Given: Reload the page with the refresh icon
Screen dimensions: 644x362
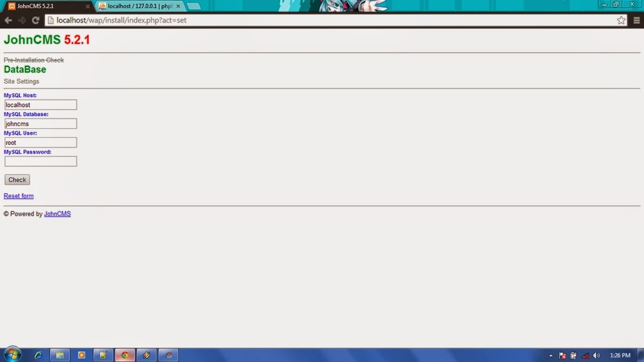Looking at the screenshot, I should (x=35, y=20).
